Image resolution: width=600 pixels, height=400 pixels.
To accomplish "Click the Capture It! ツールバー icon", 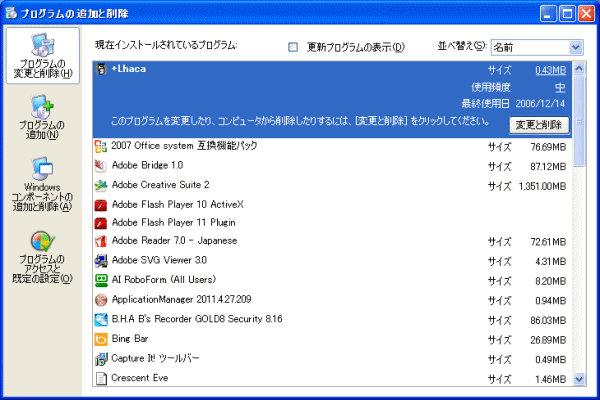I will (x=100, y=359).
